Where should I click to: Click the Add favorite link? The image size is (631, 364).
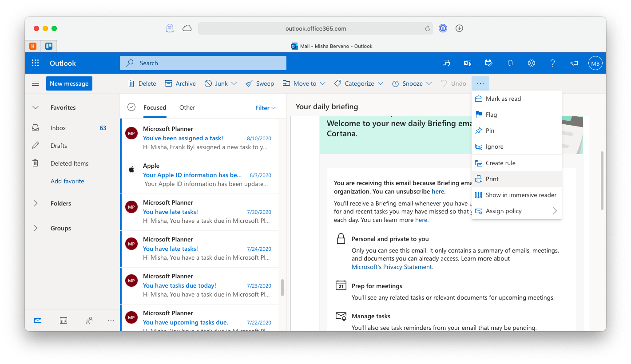[x=67, y=181]
